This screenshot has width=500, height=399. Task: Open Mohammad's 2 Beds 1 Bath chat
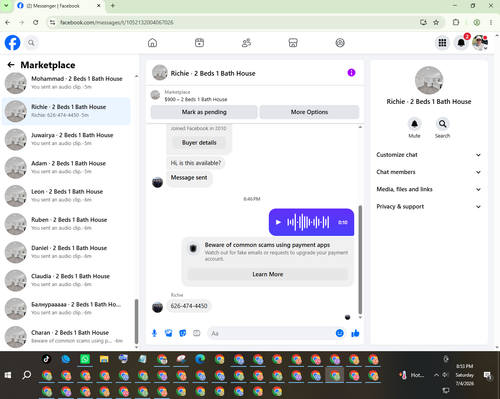[x=67, y=83]
